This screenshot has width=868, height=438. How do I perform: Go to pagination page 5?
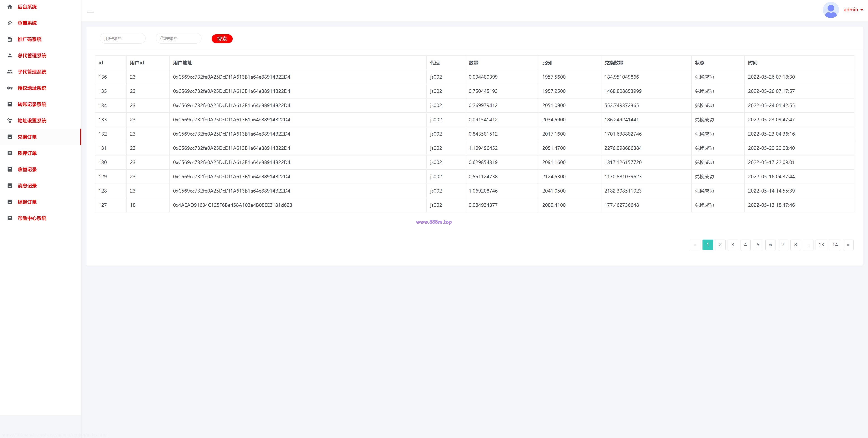(758, 245)
